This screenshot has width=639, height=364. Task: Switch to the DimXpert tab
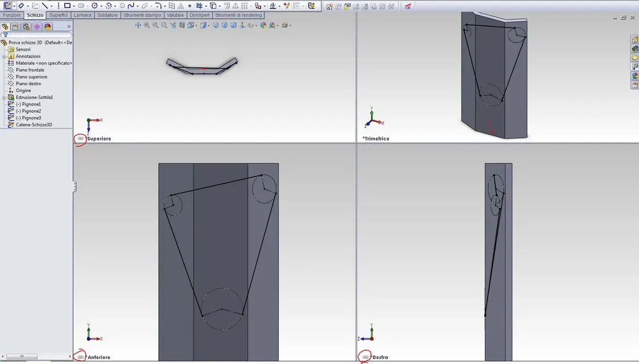[200, 15]
